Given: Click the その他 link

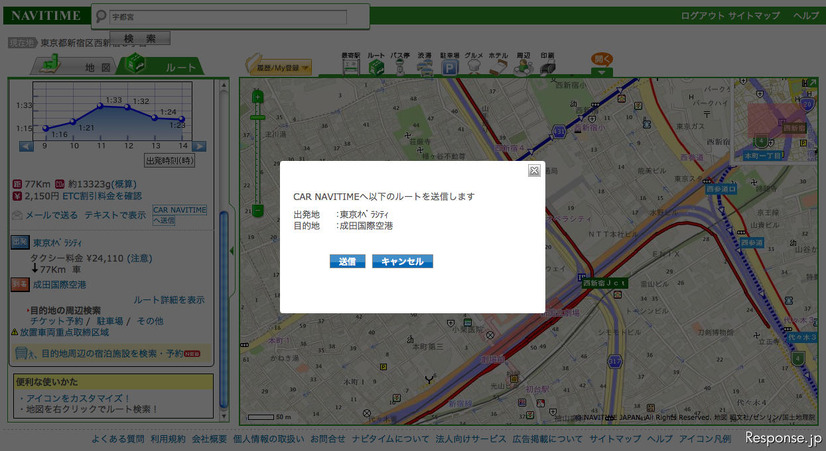Looking at the screenshot, I should pyautogui.click(x=150, y=321).
